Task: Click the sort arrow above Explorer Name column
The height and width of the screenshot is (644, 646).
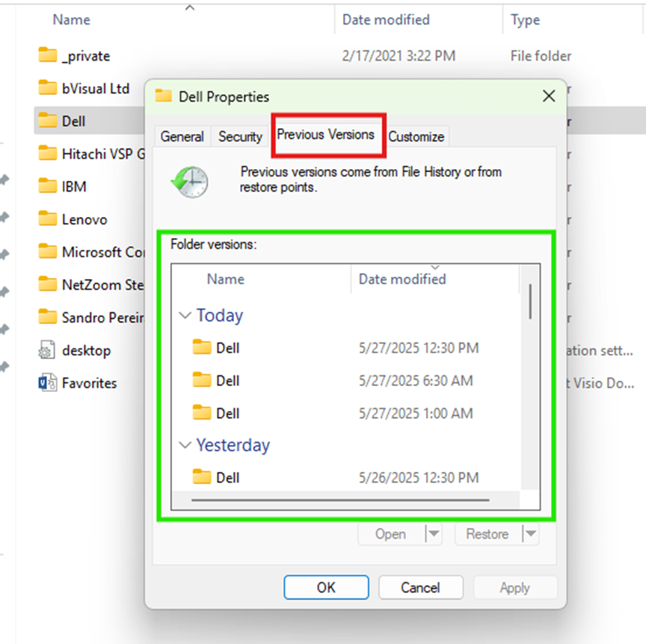Action: pos(189,7)
